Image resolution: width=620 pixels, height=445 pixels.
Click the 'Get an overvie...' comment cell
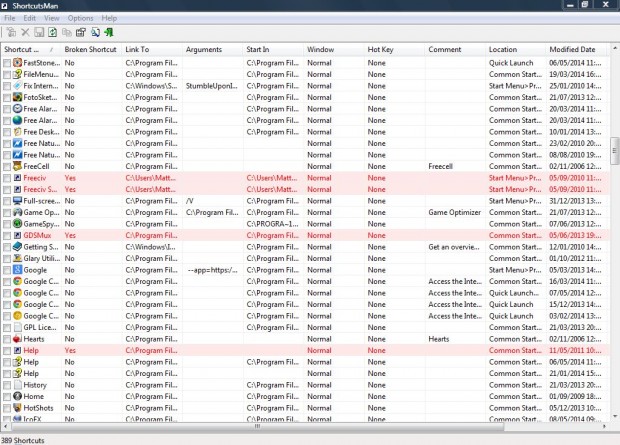click(455, 247)
